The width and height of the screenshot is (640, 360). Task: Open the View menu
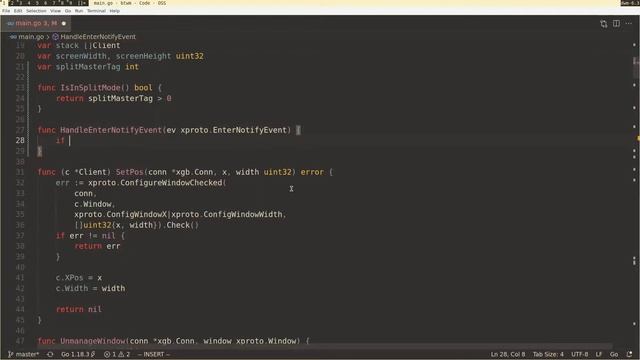point(56,11)
